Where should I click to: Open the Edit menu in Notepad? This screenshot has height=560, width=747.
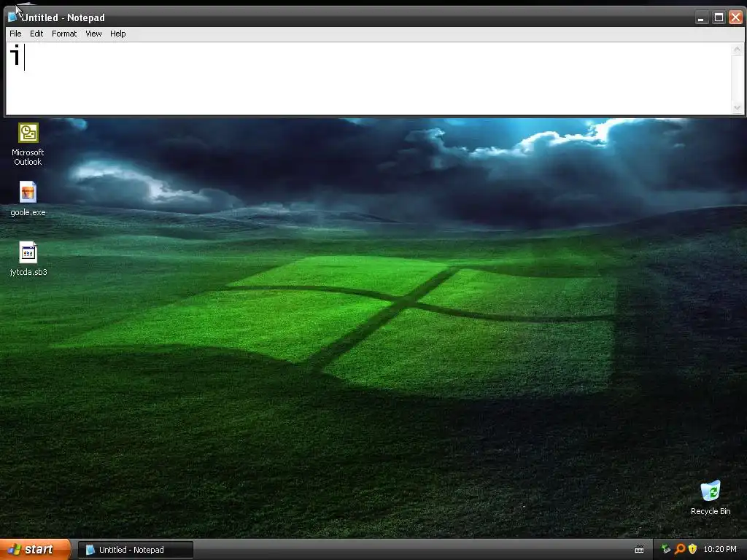click(36, 34)
